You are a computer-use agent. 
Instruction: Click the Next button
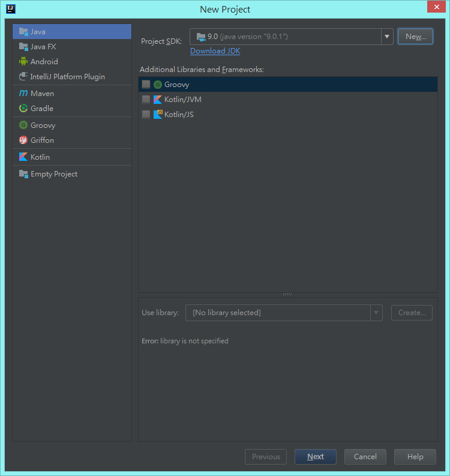[x=315, y=457]
